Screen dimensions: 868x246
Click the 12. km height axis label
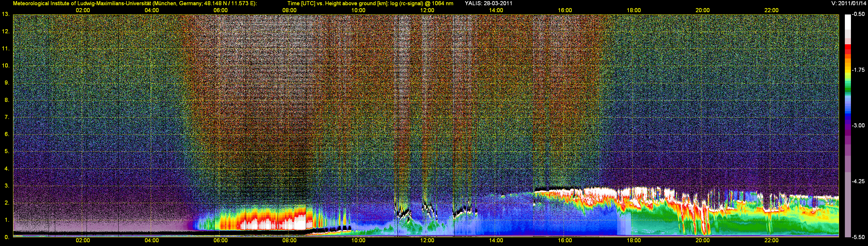click(6, 31)
